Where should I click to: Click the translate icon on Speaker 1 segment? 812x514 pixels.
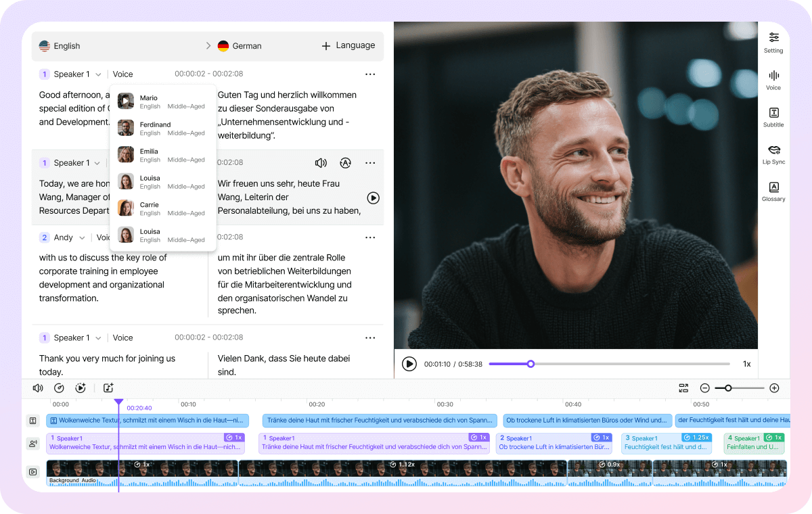(345, 163)
